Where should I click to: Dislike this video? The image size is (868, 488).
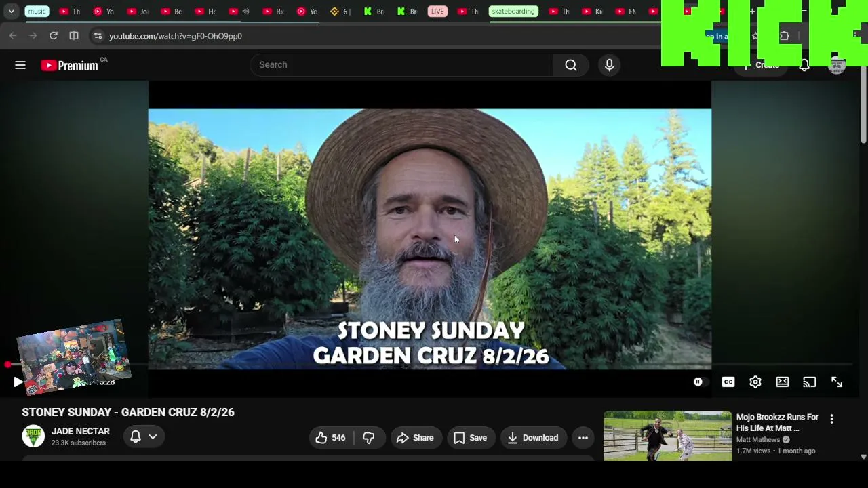[x=368, y=438]
